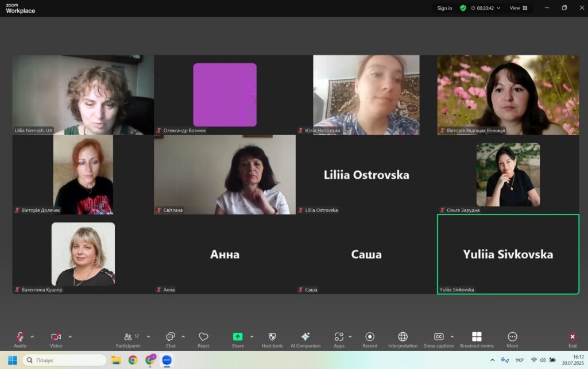Image resolution: width=588 pixels, height=369 pixels.
Task: Open the View layout menu
Action: pos(519,8)
